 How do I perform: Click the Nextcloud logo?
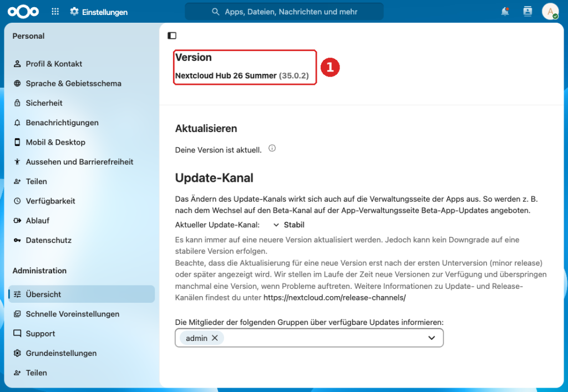[23, 12]
